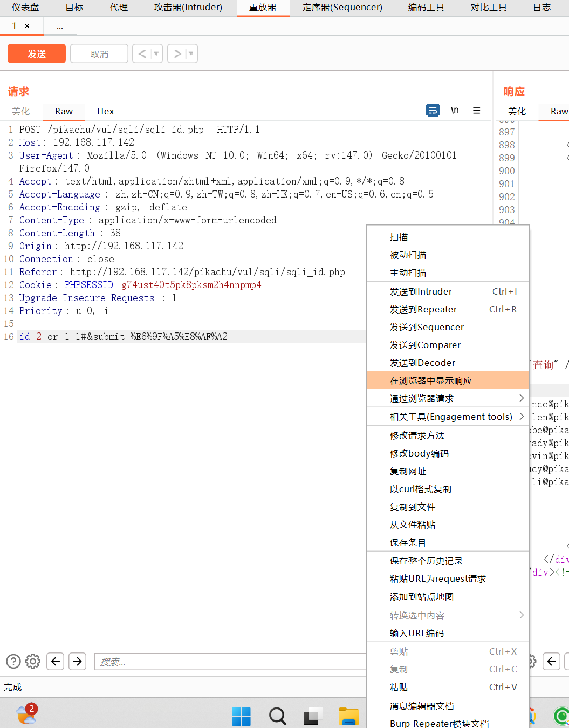
Task: Choose 粘贴 Ctrl+V menu item
Action: tap(448, 687)
